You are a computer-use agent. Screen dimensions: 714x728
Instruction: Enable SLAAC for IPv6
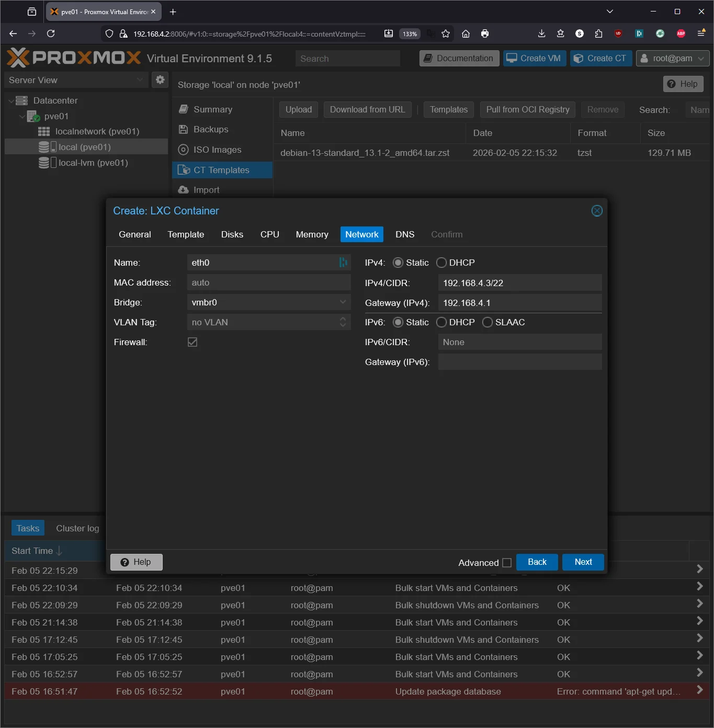pyautogui.click(x=488, y=322)
